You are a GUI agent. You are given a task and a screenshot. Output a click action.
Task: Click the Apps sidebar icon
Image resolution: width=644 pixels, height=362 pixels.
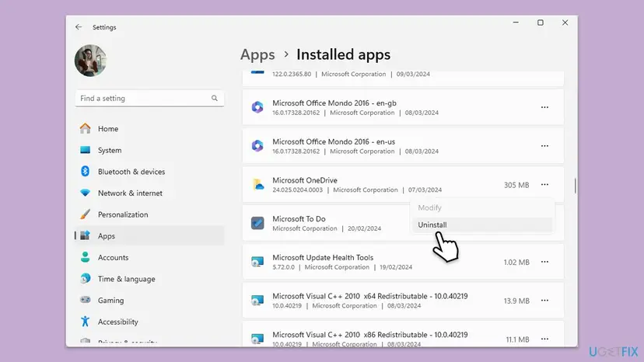click(x=85, y=235)
